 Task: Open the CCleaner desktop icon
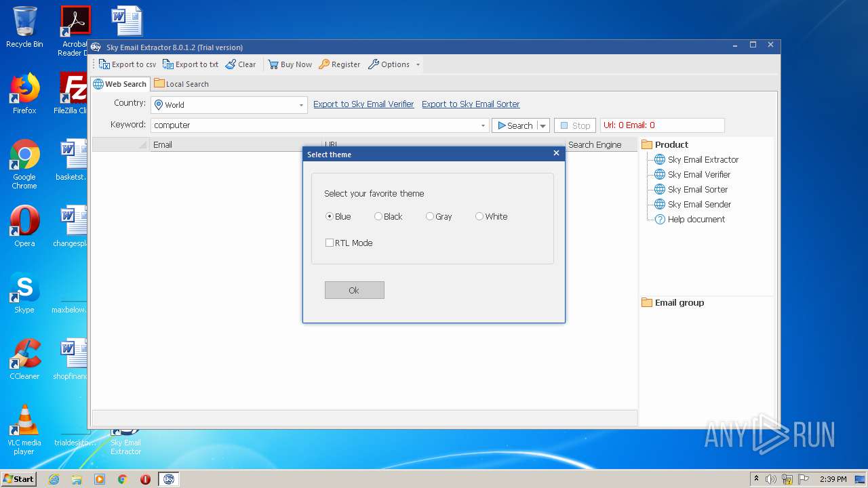point(24,359)
